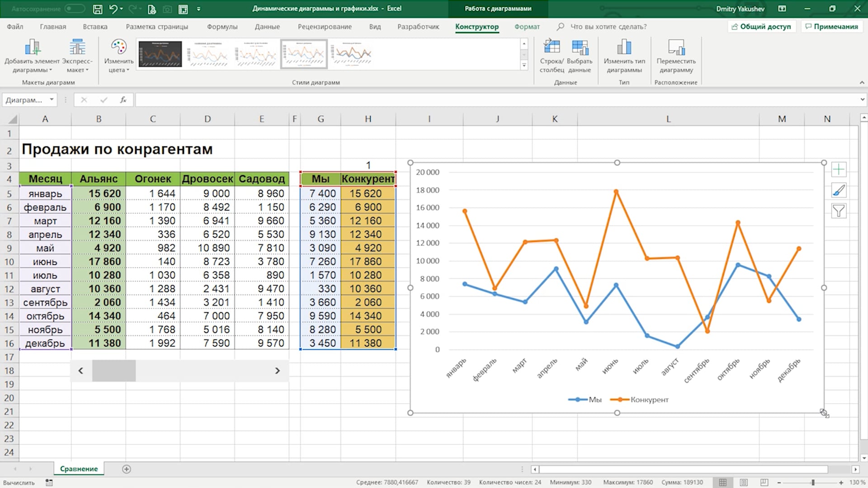Switch to Page Break Preview view

(x=764, y=482)
